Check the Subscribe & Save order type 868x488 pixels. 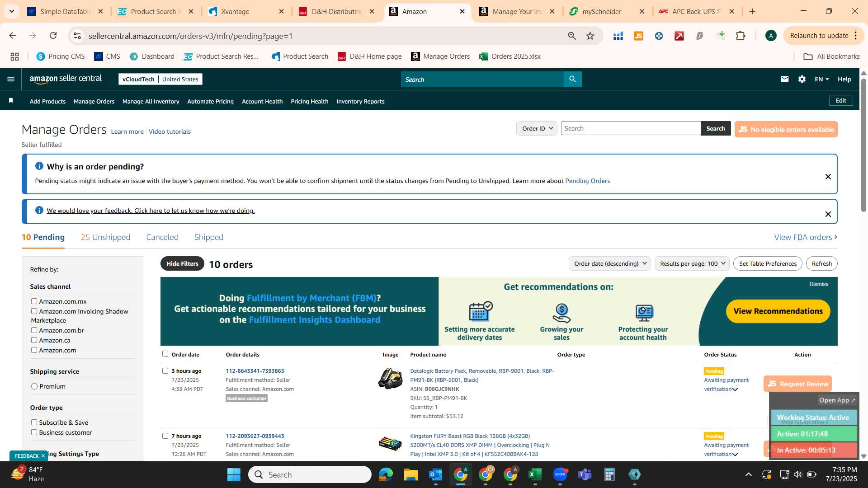(x=34, y=422)
